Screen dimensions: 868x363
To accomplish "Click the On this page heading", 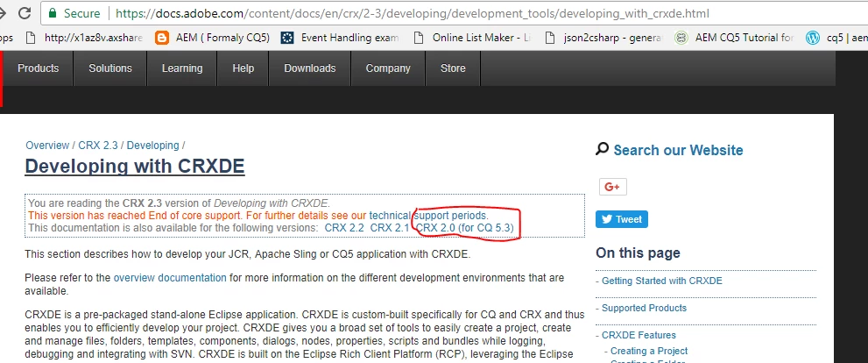I will pyautogui.click(x=638, y=253).
